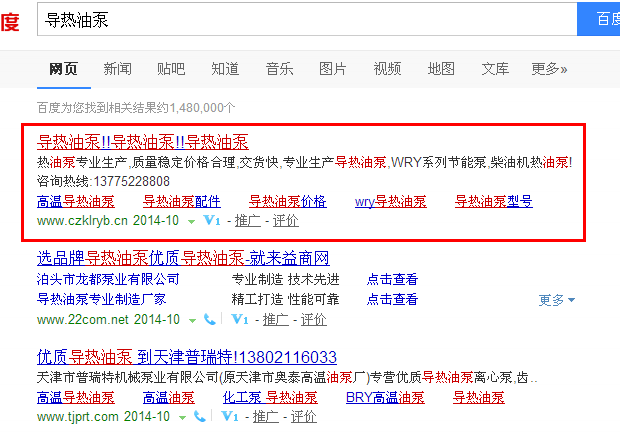Click 点击查看 beside 精工打造 性能可靠

[392, 299]
